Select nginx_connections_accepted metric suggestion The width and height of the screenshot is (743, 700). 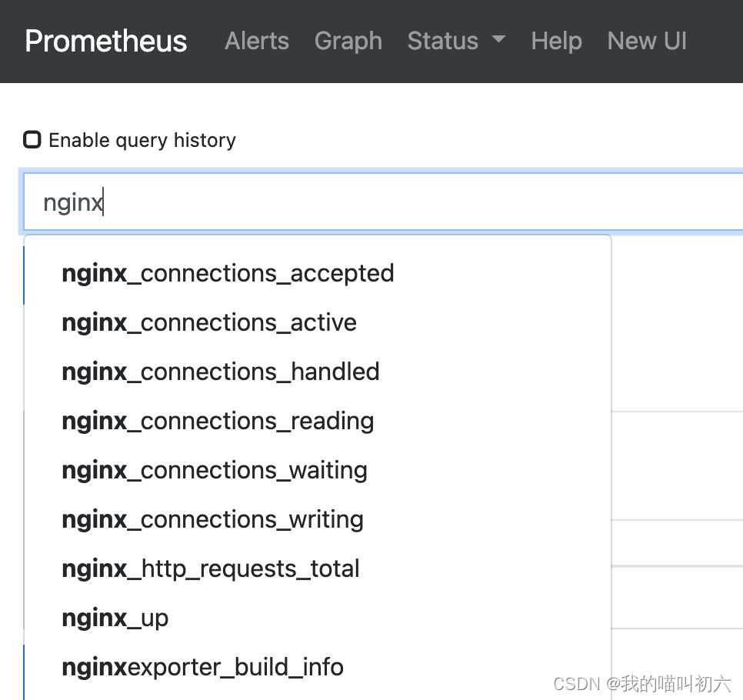click(228, 273)
